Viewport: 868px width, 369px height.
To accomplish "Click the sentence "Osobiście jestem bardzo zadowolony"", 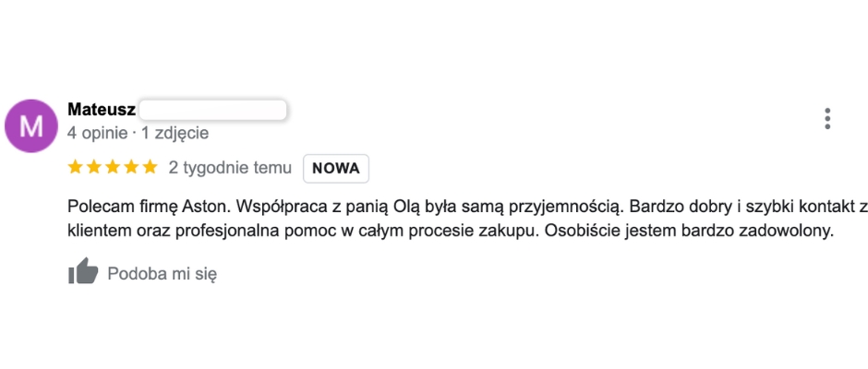I will tap(689, 232).
